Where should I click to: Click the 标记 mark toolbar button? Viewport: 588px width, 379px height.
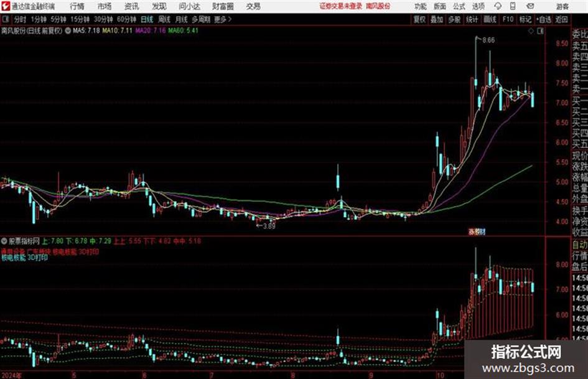click(x=525, y=19)
